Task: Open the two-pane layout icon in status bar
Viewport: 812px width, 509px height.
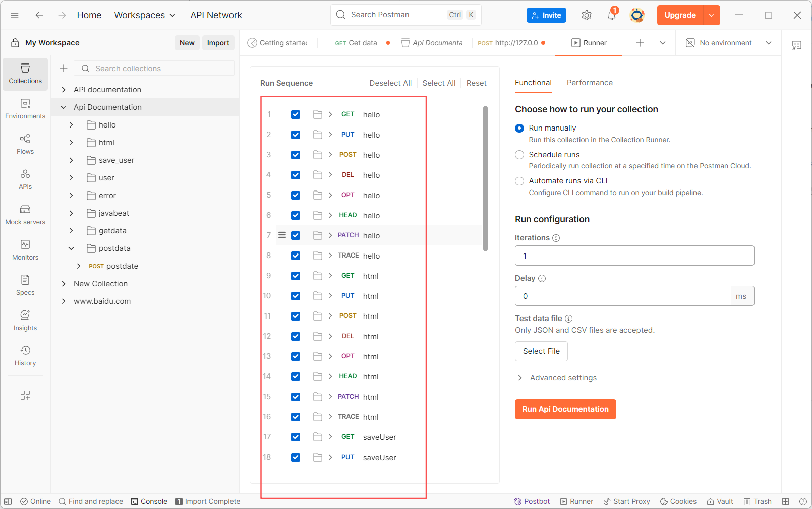Action: point(785,501)
